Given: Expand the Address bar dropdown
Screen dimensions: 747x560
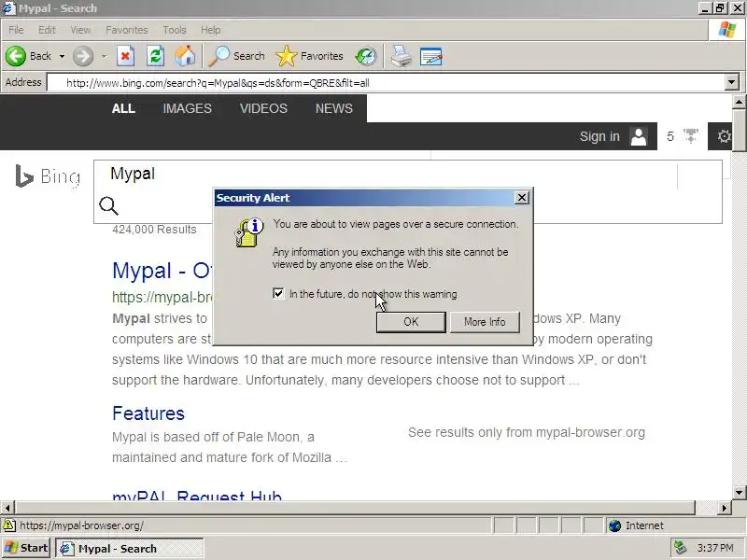Looking at the screenshot, I should pos(732,82).
